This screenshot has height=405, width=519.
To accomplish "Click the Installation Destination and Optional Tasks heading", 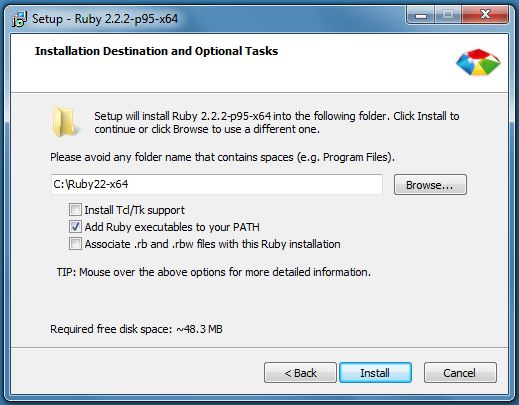I will pos(156,51).
